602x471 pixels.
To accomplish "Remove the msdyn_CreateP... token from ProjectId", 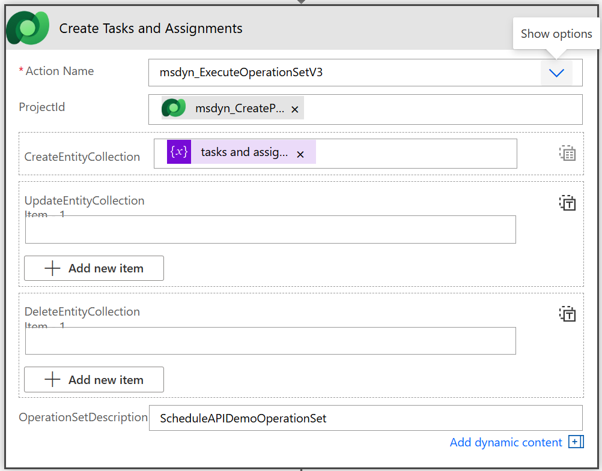I will pyautogui.click(x=295, y=109).
